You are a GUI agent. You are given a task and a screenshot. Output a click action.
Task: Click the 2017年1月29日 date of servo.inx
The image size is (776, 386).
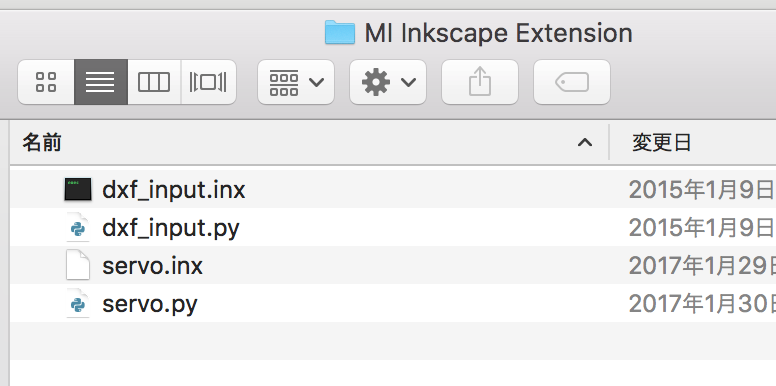click(702, 266)
